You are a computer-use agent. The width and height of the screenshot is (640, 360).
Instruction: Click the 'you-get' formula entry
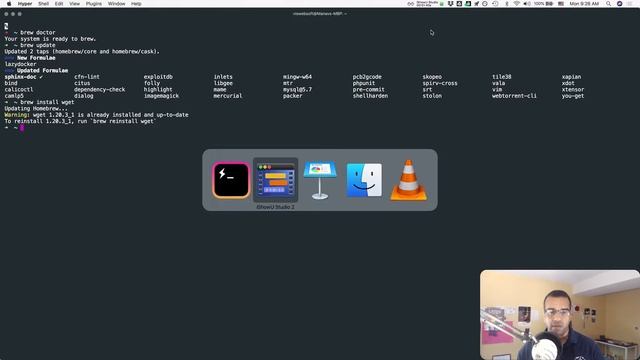point(573,96)
